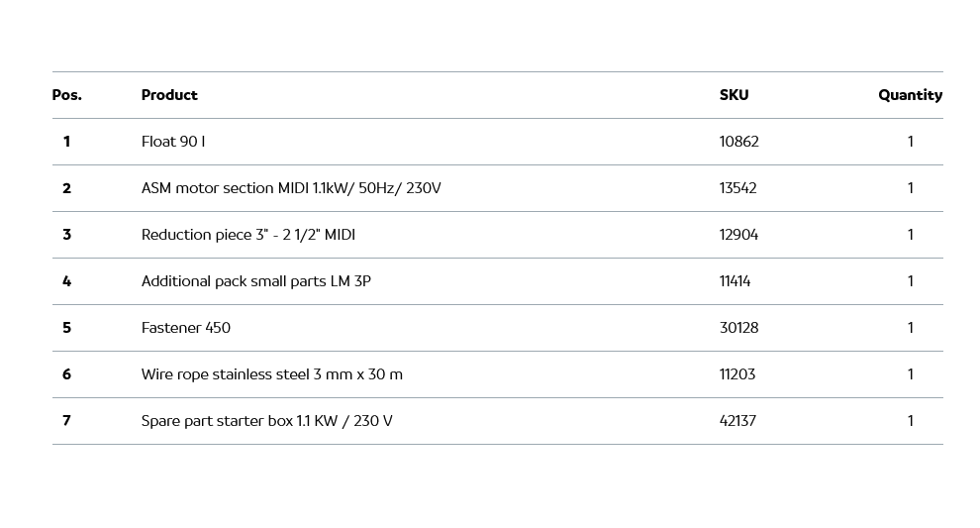Click the quantity value for Float 90 l
The image size is (980, 528).
point(910,142)
